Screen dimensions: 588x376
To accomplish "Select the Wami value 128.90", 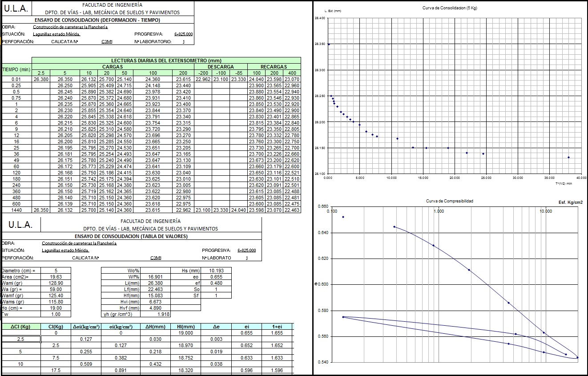I will tap(56, 283).
